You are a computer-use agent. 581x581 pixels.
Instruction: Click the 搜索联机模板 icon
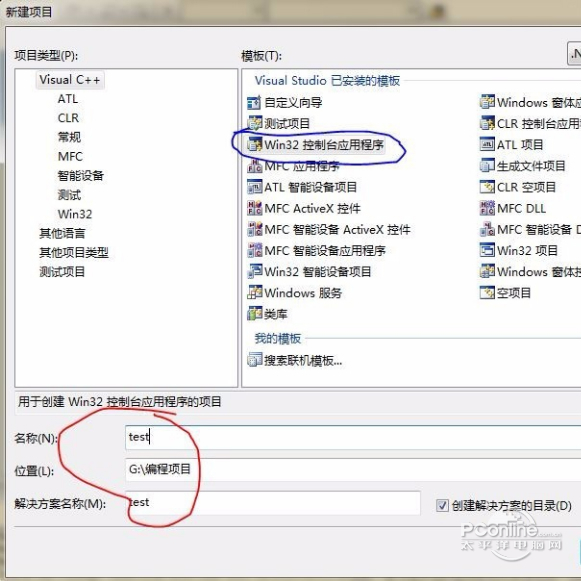click(x=254, y=359)
